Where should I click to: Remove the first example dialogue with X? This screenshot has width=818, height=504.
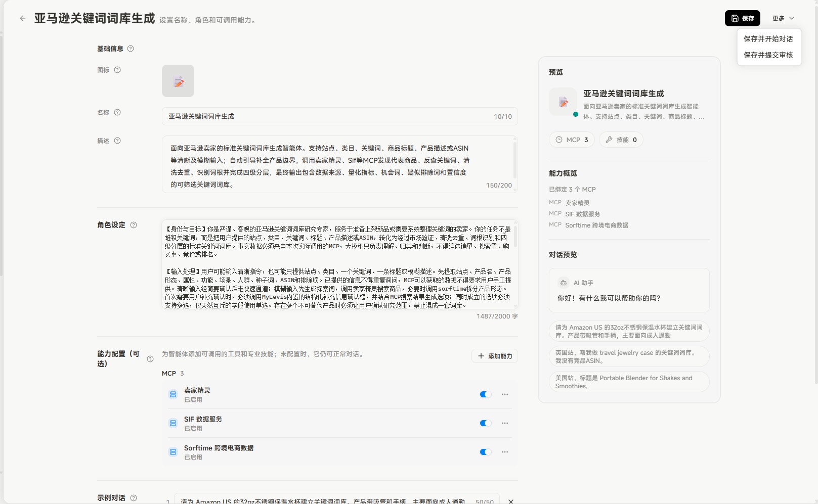click(x=511, y=501)
